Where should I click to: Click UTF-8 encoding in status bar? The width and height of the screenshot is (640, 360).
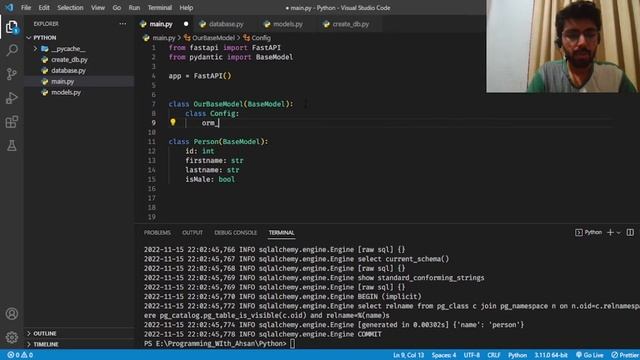[x=472, y=355]
